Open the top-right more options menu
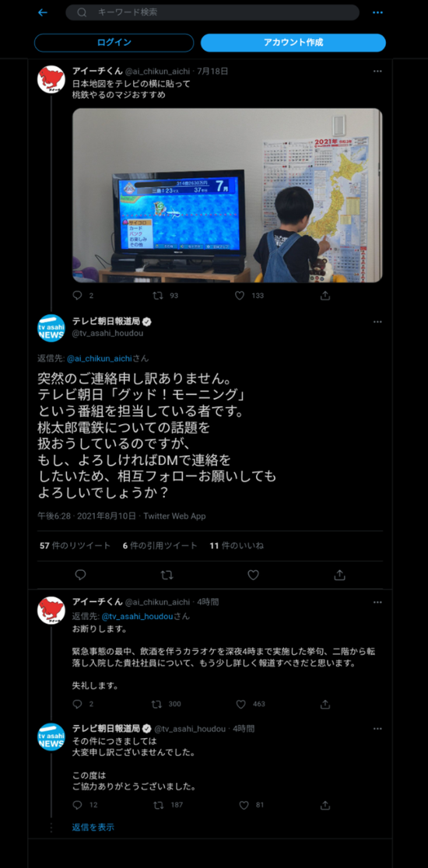The image size is (428, 868). pyautogui.click(x=377, y=12)
